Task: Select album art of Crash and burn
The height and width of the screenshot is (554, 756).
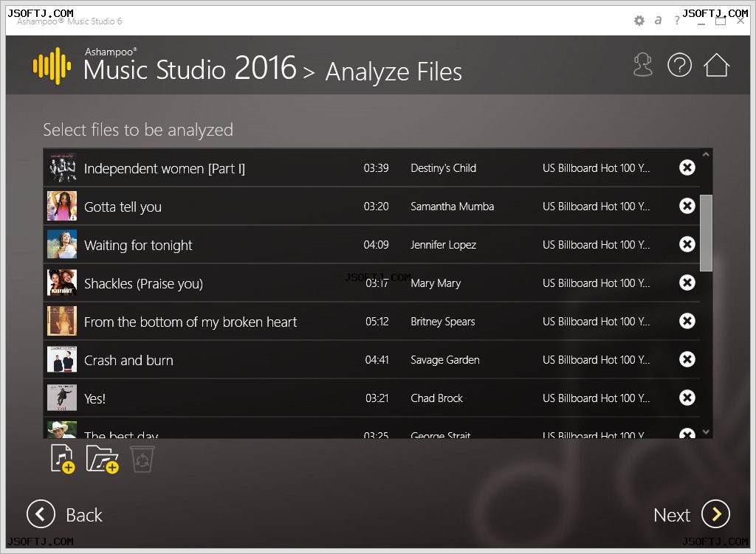Action: pos(62,359)
